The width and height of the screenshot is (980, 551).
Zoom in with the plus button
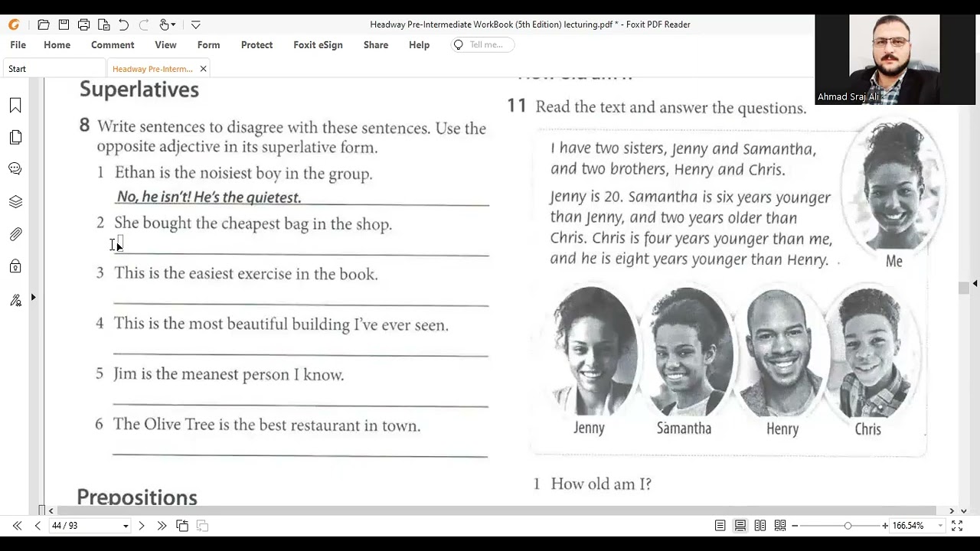(x=885, y=526)
